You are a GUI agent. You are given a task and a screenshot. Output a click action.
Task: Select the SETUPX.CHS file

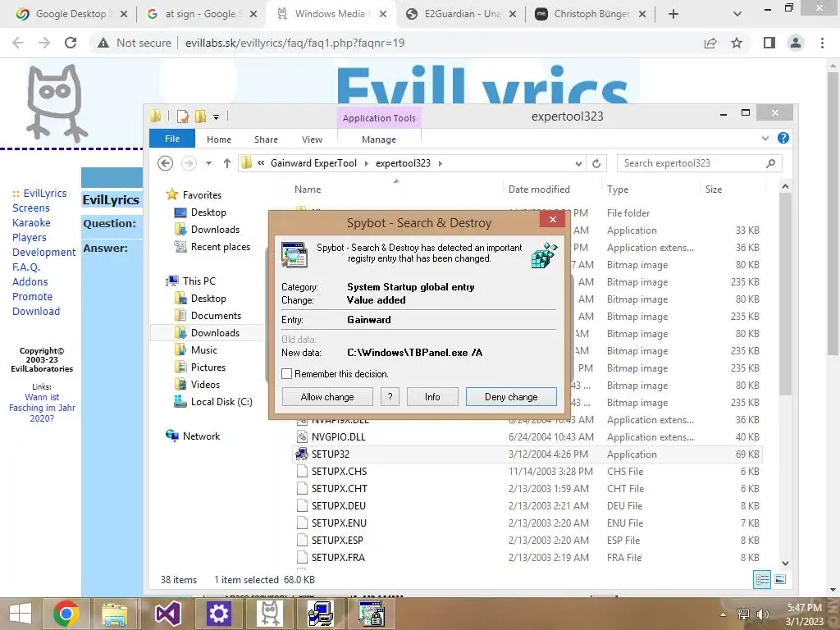(x=527, y=472)
